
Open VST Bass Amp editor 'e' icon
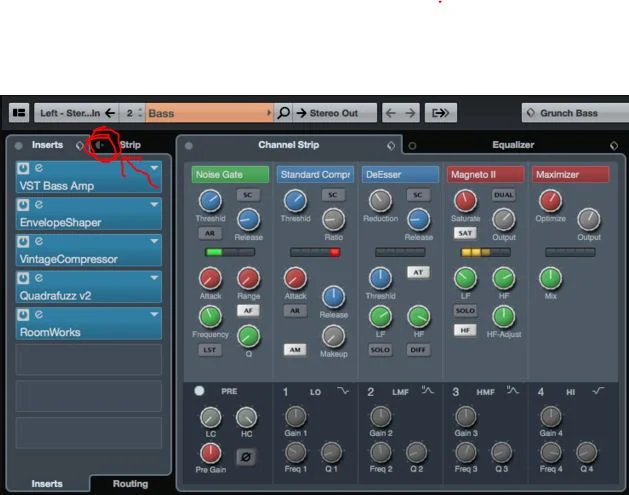(39, 168)
